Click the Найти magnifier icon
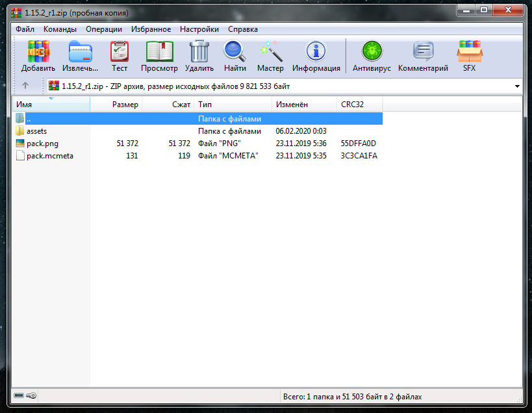Viewport: 532px width, 413px height. click(234, 51)
